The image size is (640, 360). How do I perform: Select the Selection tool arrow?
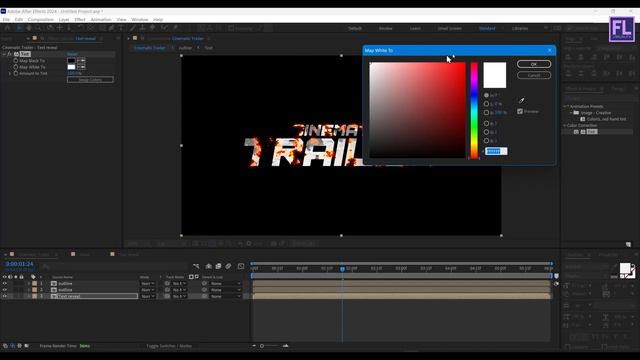[x=19, y=28]
